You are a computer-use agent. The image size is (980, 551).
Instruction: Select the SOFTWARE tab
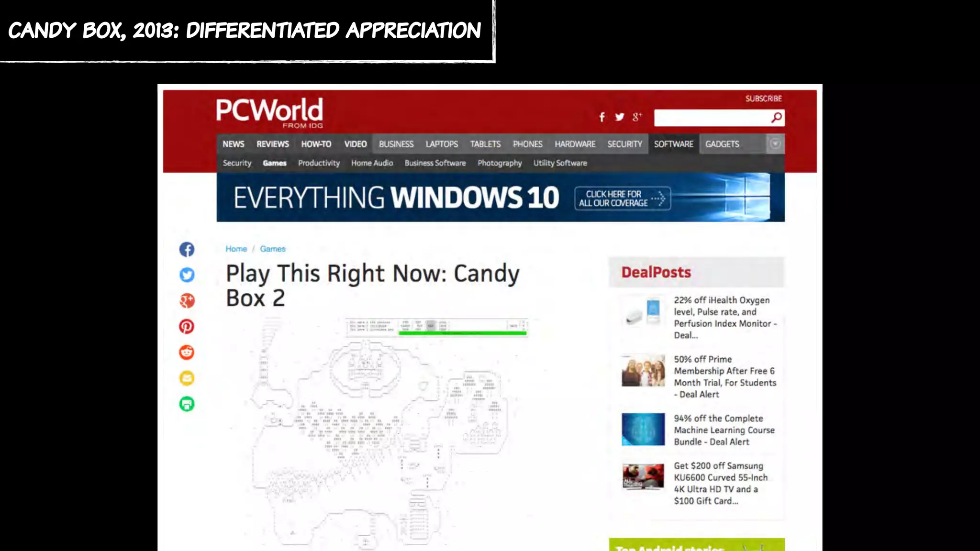tap(674, 144)
